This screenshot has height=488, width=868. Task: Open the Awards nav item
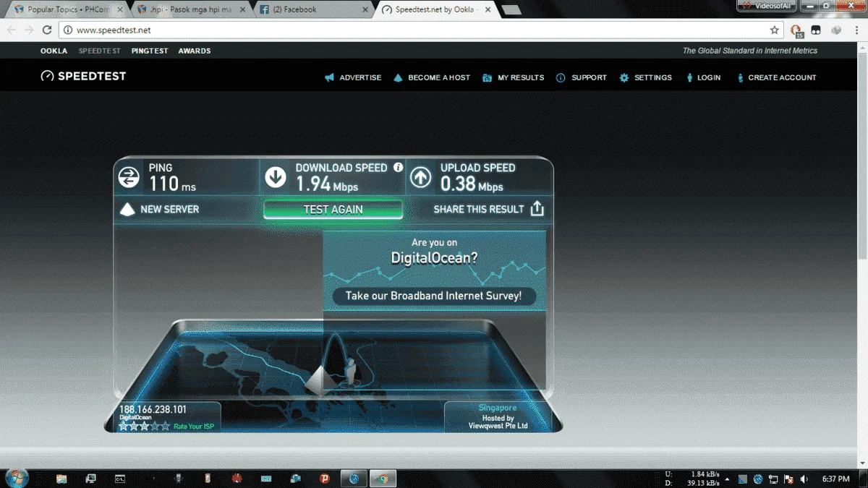point(195,51)
